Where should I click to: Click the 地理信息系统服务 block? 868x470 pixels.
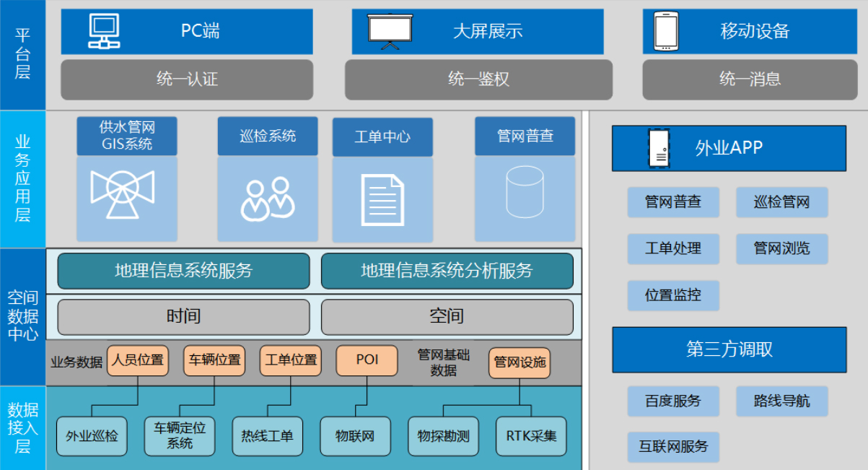(183, 271)
